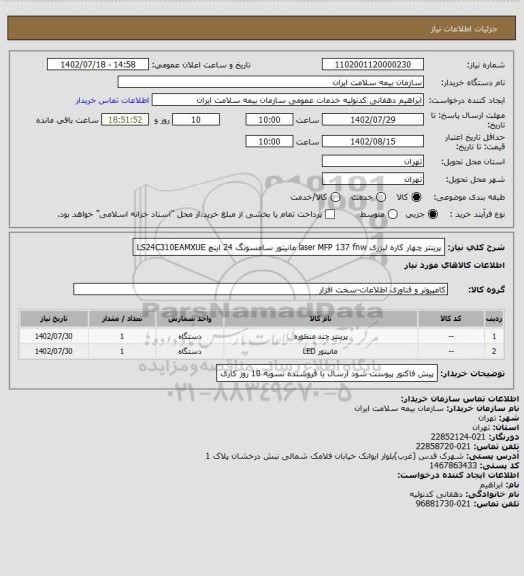This screenshot has height=576, width=524.
Task: Click the request creator field ابراهیم دهقانی
Action: (x=288, y=100)
